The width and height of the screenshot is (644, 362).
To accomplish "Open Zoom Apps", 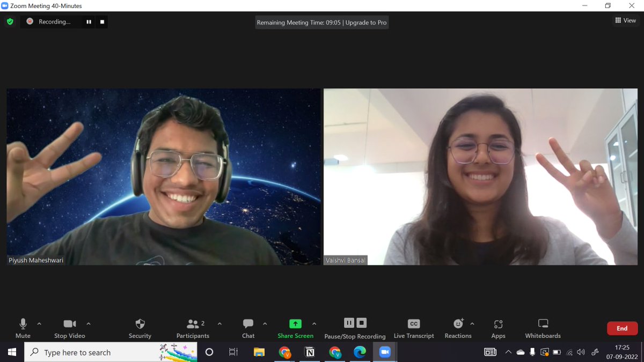I will tap(498, 328).
